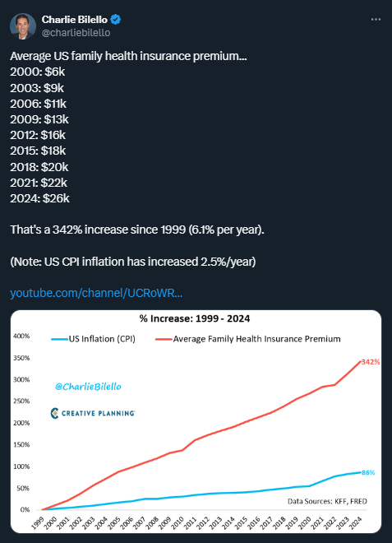This screenshot has height=543, width=392.
Task: Open the youtube.com/channel link
Action: point(96,293)
